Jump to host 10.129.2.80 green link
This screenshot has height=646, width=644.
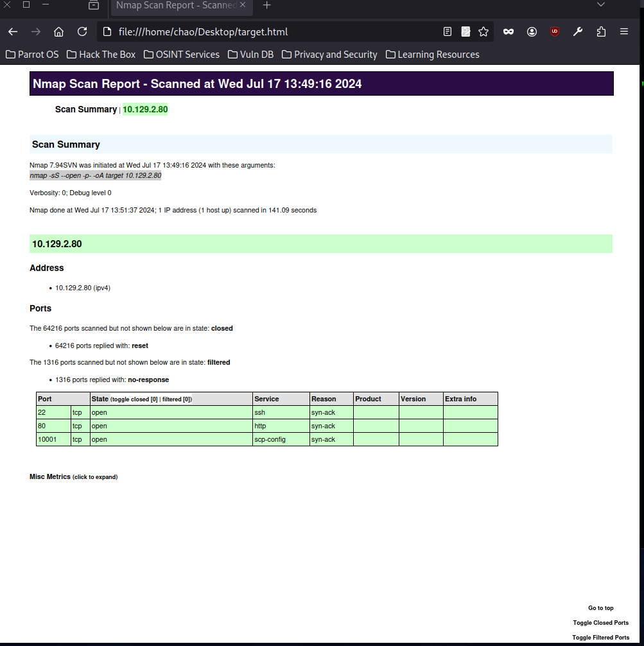pos(145,109)
